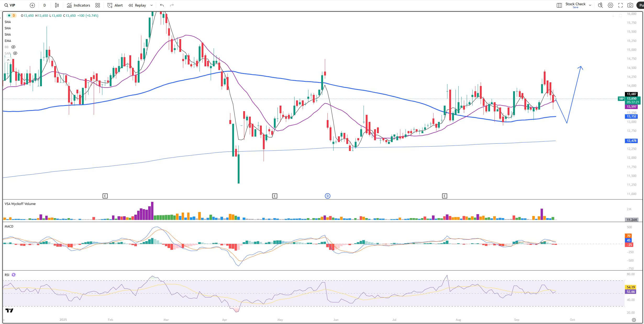Open chart settings hexagon icon
This screenshot has width=644, height=324.
click(610, 5)
